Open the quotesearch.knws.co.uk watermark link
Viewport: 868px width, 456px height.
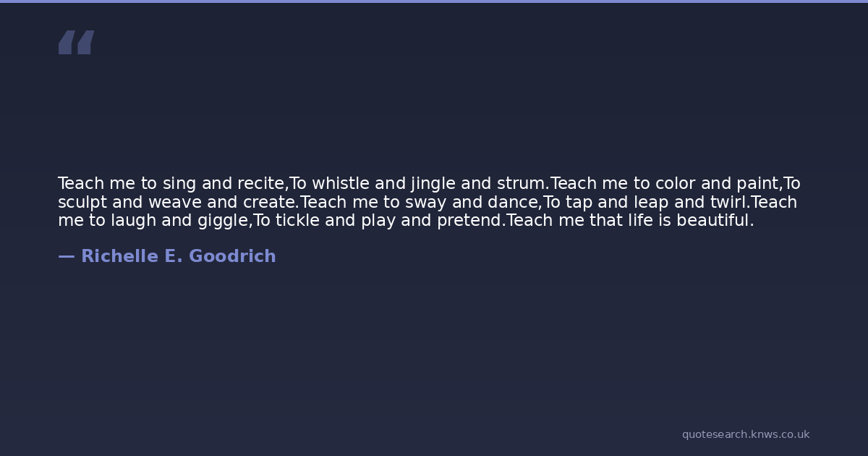[745, 434]
